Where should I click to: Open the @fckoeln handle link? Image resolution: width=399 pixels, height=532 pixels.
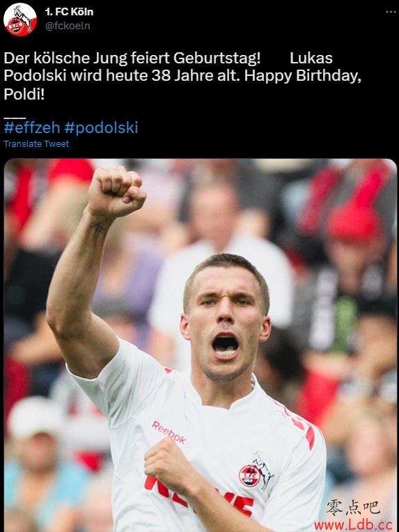[x=68, y=26]
